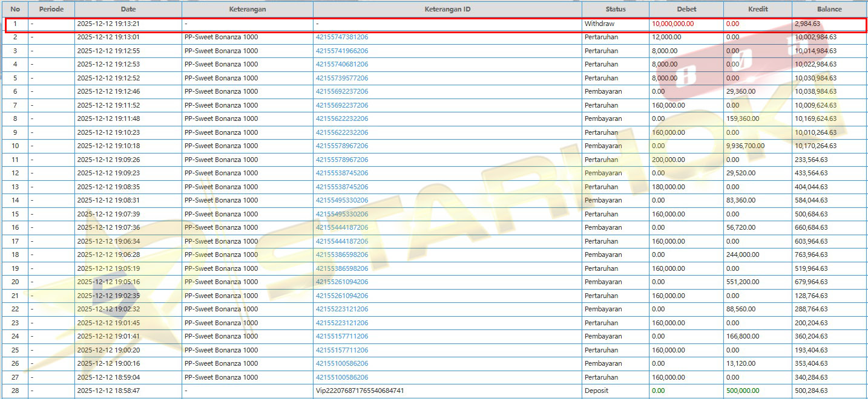Click link 42155100586206 in row 27

(341, 377)
